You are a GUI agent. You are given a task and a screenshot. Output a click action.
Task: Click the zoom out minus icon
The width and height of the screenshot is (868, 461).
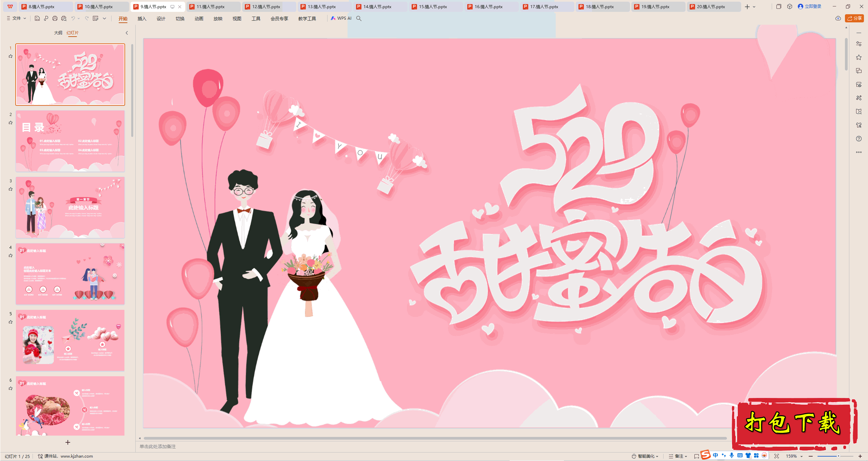coord(811,456)
